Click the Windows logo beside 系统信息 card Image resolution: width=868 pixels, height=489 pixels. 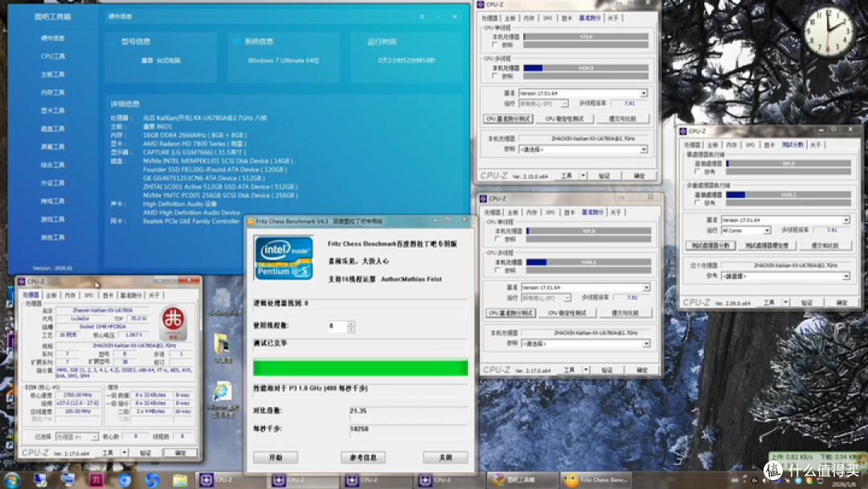click(x=236, y=42)
